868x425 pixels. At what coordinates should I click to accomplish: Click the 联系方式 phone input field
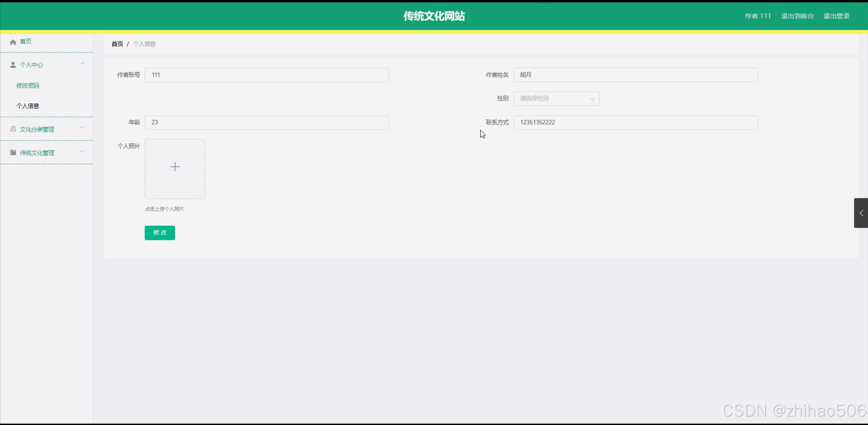coord(635,122)
